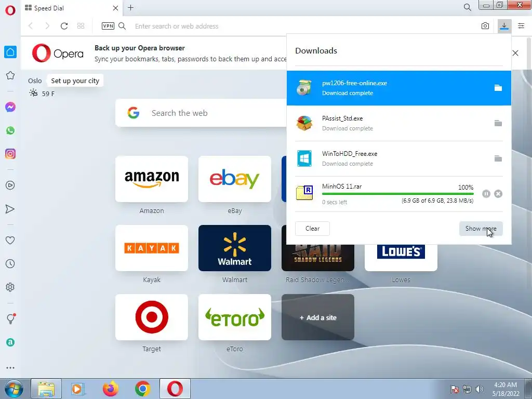This screenshot has height=399, width=532.
Task: Go to Speed Dial home sidebar icon
Action: [10, 52]
